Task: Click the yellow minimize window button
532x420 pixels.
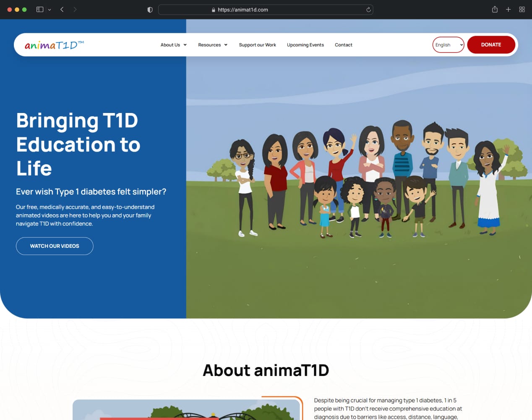Action: [x=17, y=9]
